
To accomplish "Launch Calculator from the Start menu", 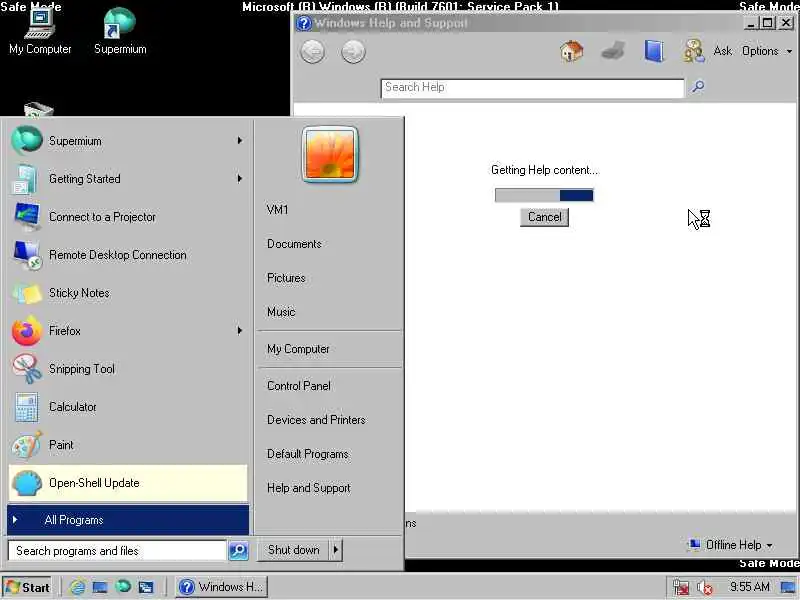I will (x=128, y=407).
